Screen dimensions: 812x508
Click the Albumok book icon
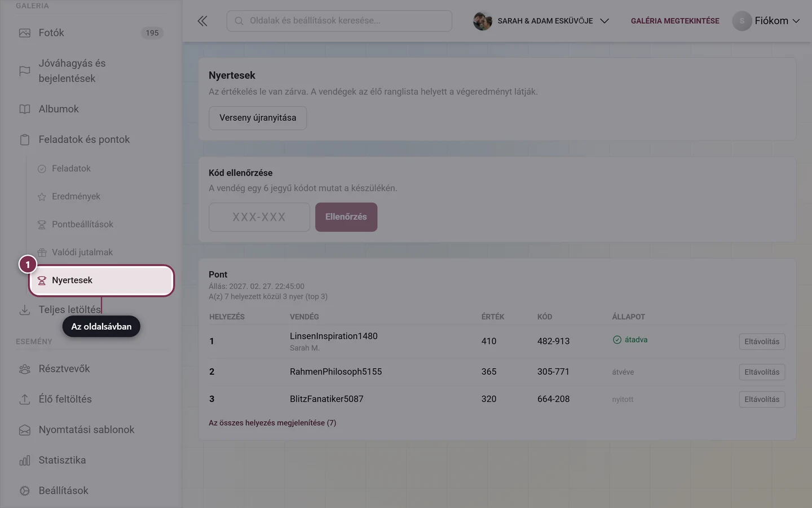[25, 109]
